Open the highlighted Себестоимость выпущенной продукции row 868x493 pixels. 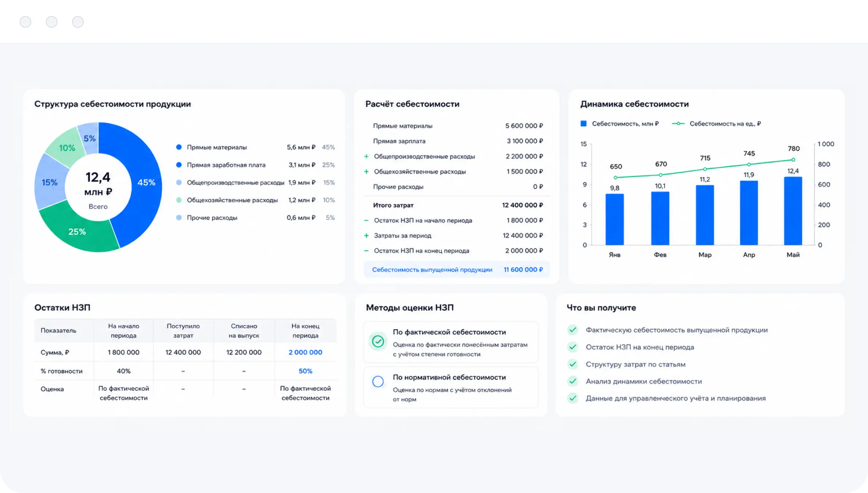click(457, 269)
